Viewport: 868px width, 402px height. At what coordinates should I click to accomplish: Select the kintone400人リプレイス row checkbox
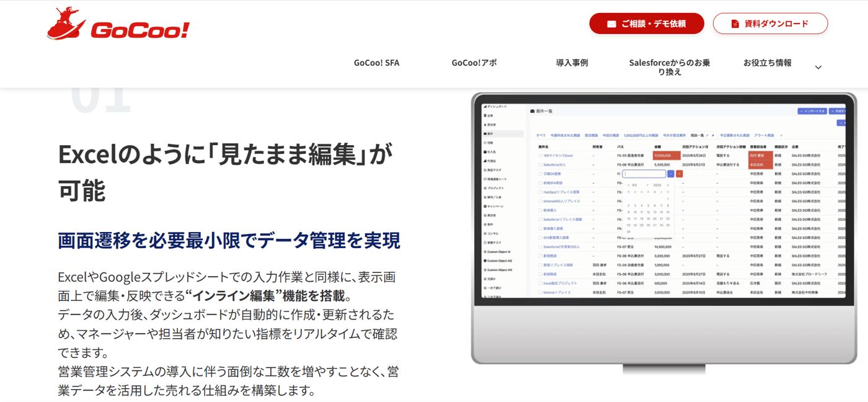540,201
